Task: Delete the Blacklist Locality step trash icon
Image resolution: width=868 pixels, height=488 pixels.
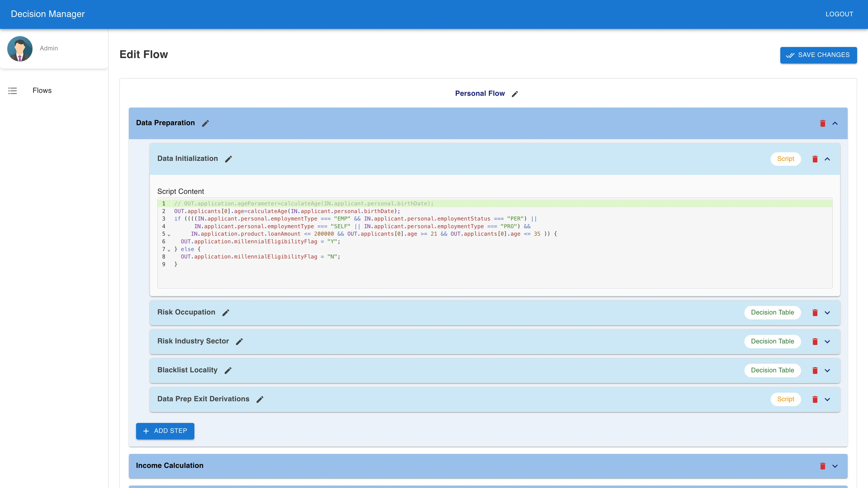Action: tap(815, 371)
